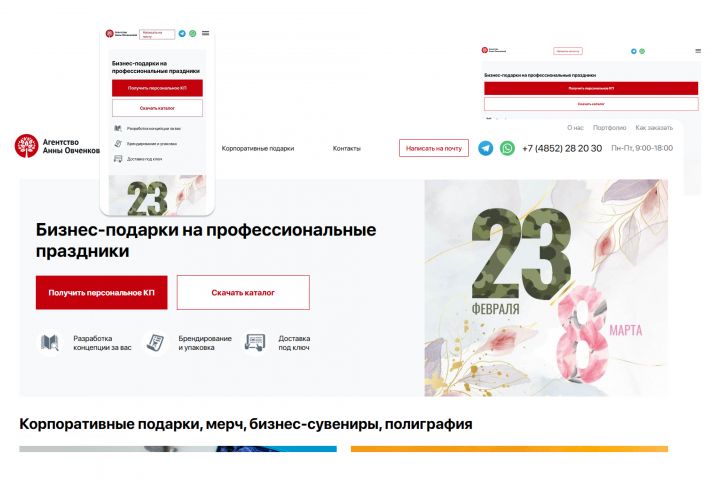The image size is (720, 480).
Task: Open WhatsApp chat icon in desktop header
Action: coord(507,148)
